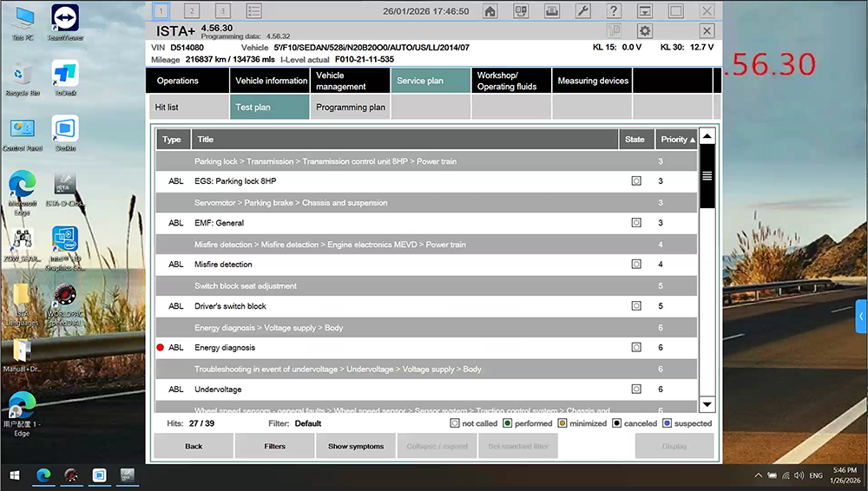868x491 pixels.
Task: Sort by Priority column header arrow
Action: click(x=692, y=140)
